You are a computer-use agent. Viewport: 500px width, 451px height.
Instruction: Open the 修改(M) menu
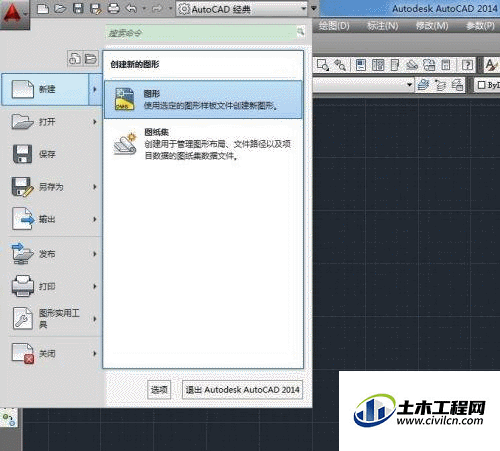(x=432, y=26)
